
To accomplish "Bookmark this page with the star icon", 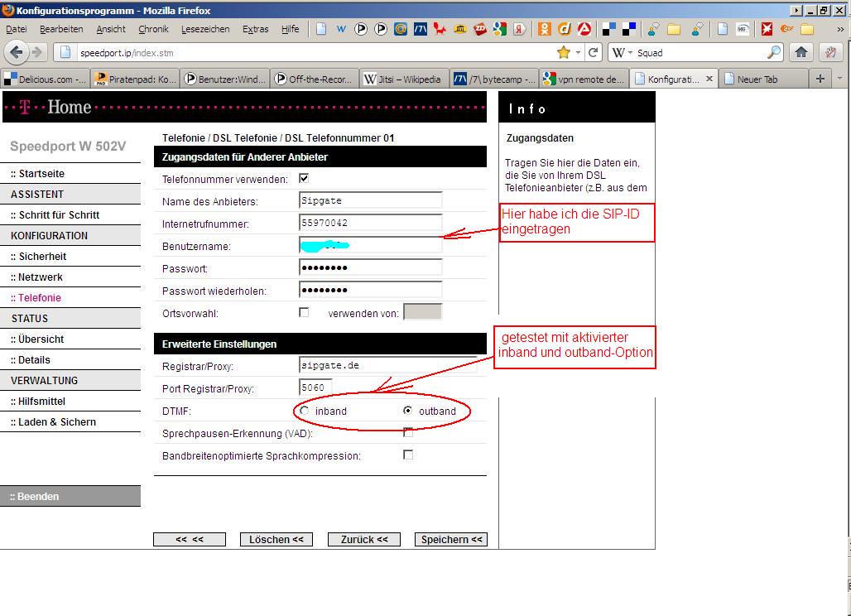I will (564, 52).
